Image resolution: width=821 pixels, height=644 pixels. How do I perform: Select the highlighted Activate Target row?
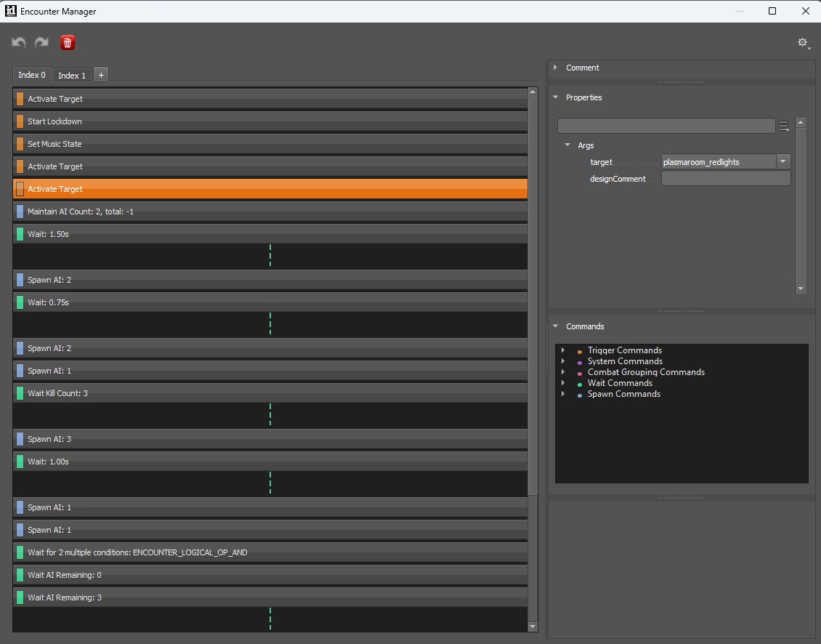[x=270, y=189]
